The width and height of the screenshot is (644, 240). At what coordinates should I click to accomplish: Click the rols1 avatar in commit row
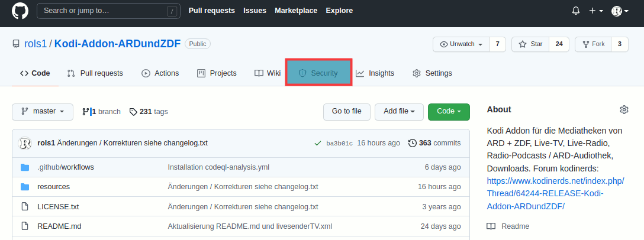(25, 143)
